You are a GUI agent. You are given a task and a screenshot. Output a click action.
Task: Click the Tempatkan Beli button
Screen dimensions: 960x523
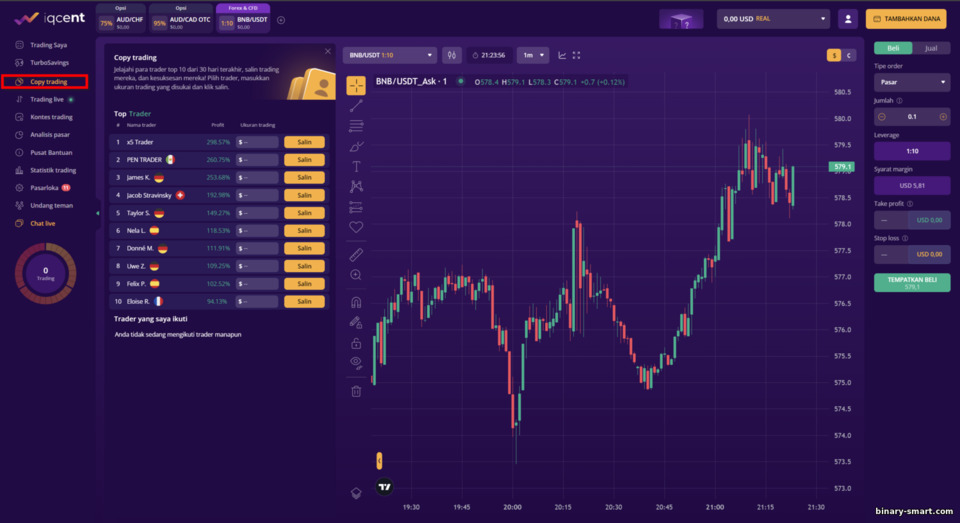point(912,282)
